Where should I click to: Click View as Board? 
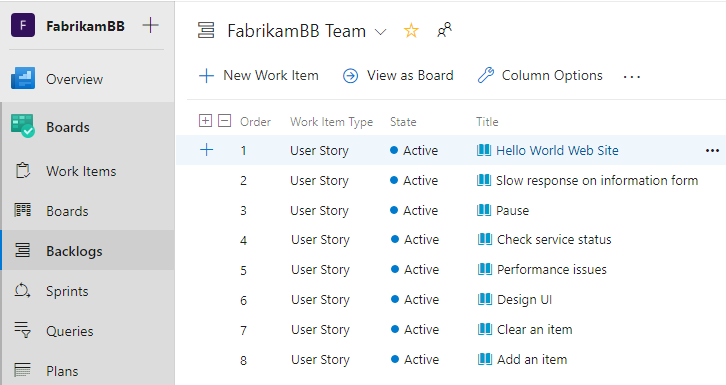[398, 75]
